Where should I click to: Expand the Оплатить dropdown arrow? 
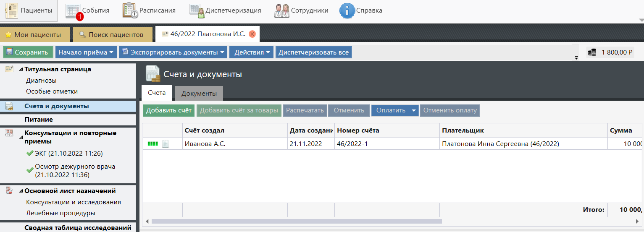click(x=413, y=111)
